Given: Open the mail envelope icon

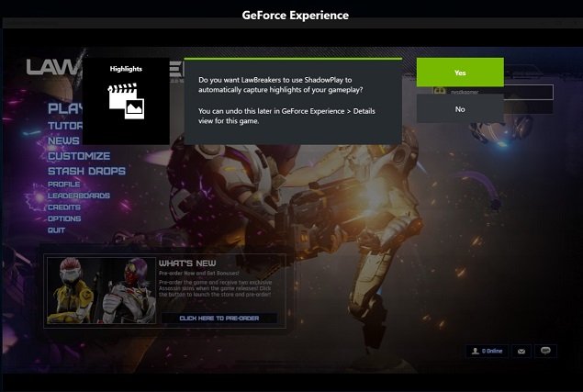Looking at the screenshot, I should tap(521, 351).
